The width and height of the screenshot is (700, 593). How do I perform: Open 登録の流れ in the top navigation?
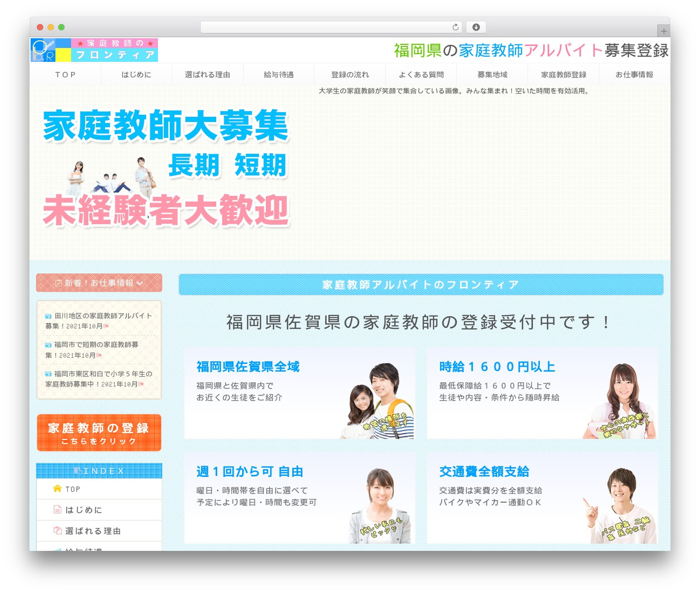(350, 74)
